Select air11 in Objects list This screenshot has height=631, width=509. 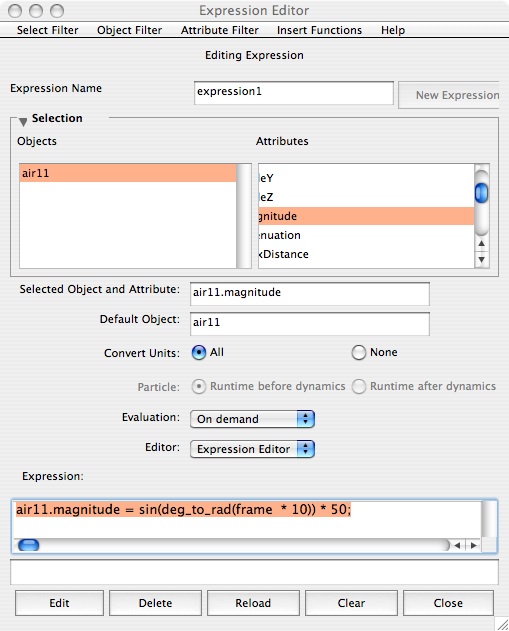click(128, 173)
